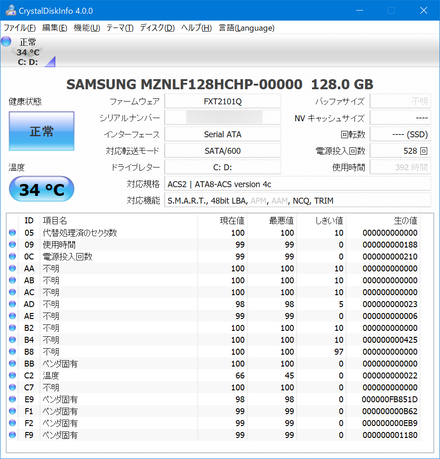Viewport: 440px width, 459px height.
Task: Click the blurred serial number field
Action: [223, 118]
